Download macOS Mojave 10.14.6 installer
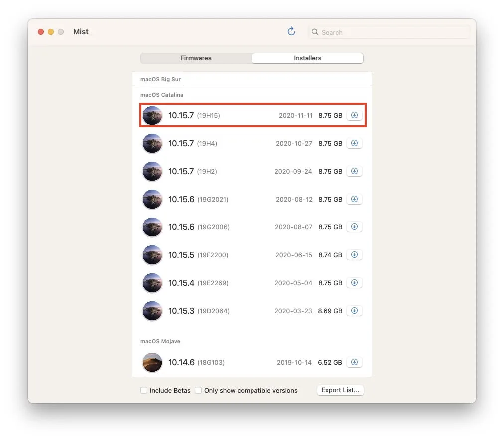This screenshot has height=440, width=504. [x=354, y=362]
